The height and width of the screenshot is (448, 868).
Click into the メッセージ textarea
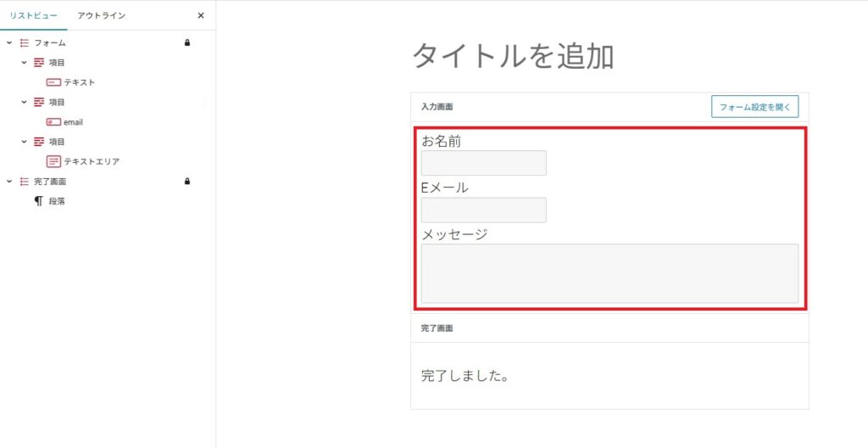tap(609, 273)
